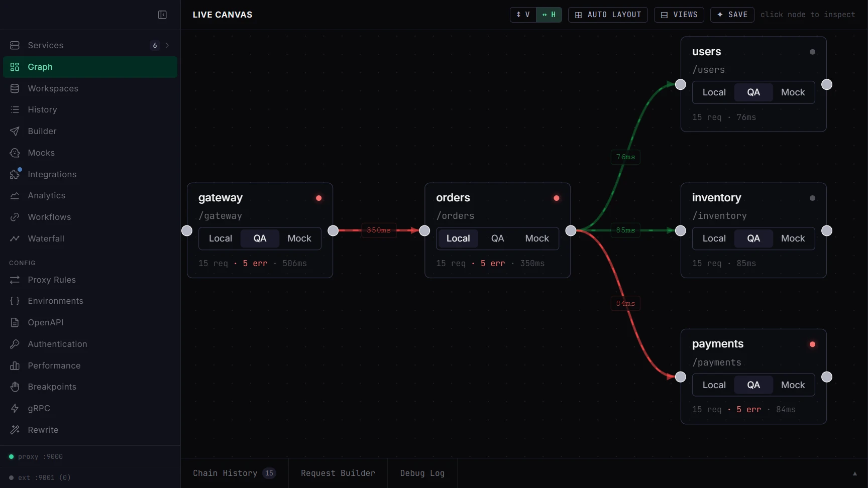Open gRPC lightning icon
868x488 pixels.
(15, 408)
